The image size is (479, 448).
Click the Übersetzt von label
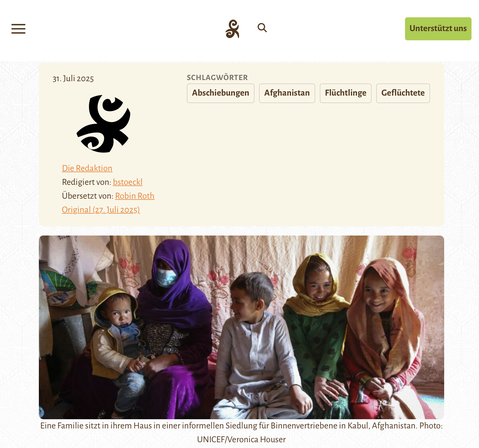pos(88,196)
